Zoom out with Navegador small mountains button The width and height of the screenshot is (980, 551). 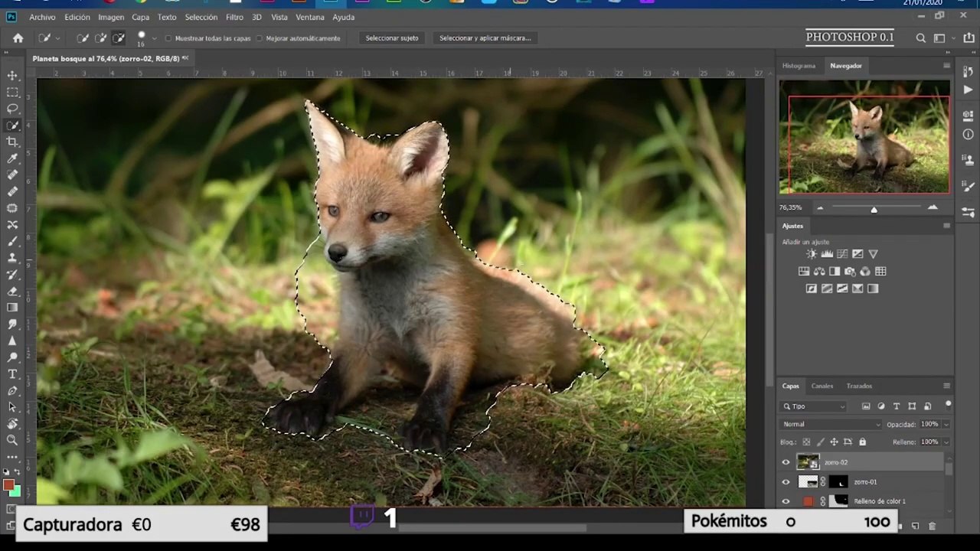820,208
